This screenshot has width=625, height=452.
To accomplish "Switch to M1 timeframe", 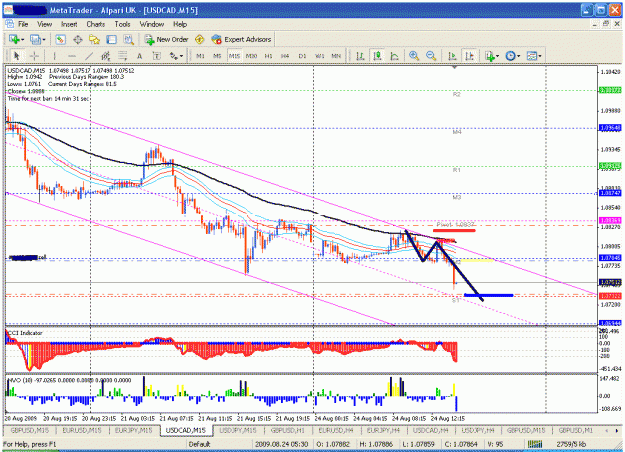I will [x=200, y=56].
